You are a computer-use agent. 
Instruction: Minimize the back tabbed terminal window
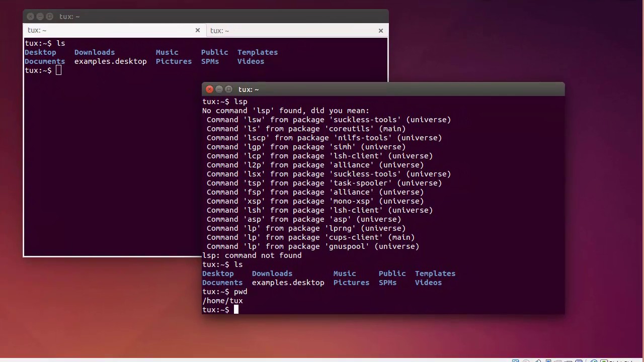click(x=40, y=17)
